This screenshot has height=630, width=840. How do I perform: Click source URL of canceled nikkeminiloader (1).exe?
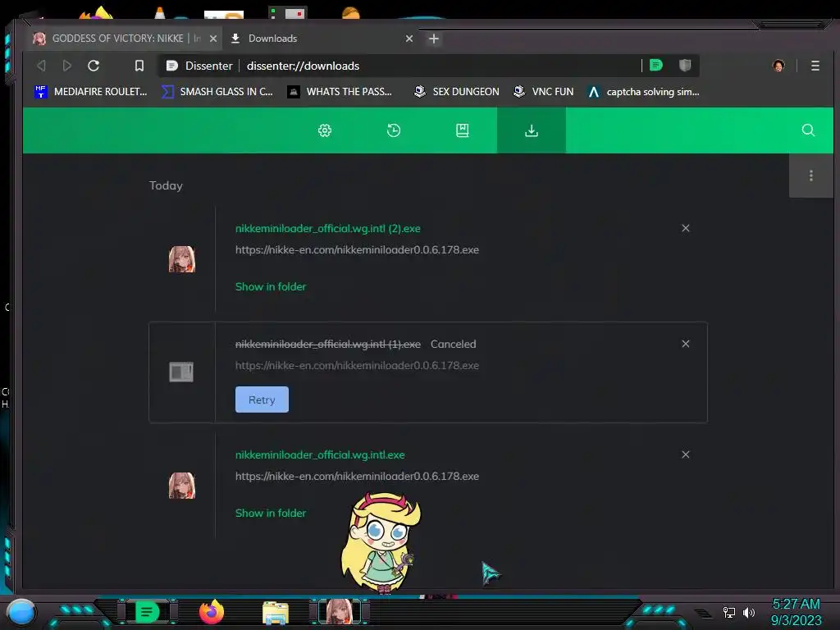(357, 365)
